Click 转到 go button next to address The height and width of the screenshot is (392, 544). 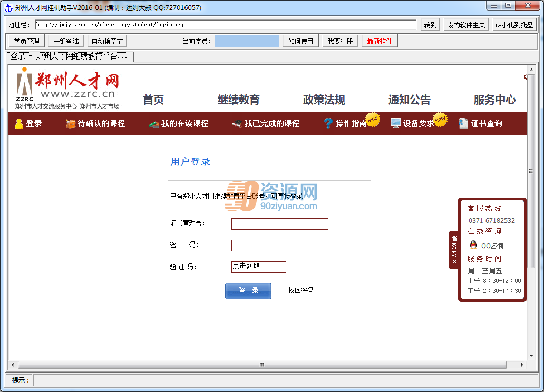click(430, 25)
